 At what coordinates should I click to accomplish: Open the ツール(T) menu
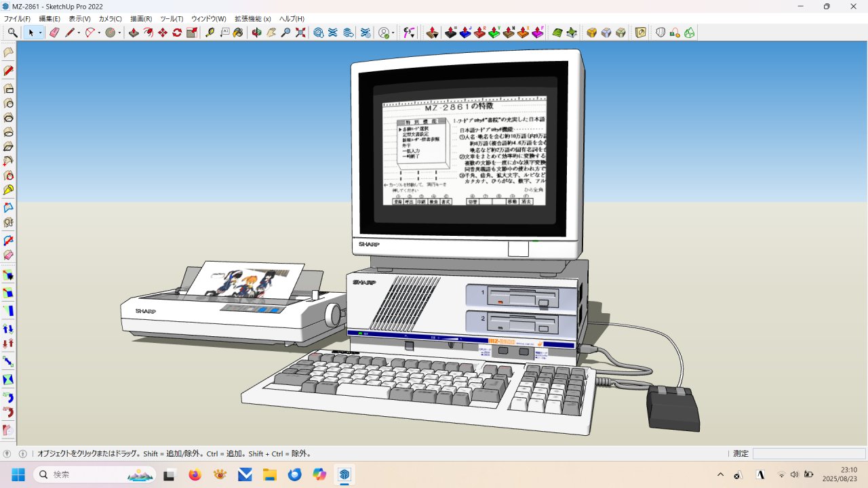coord(172,19)
